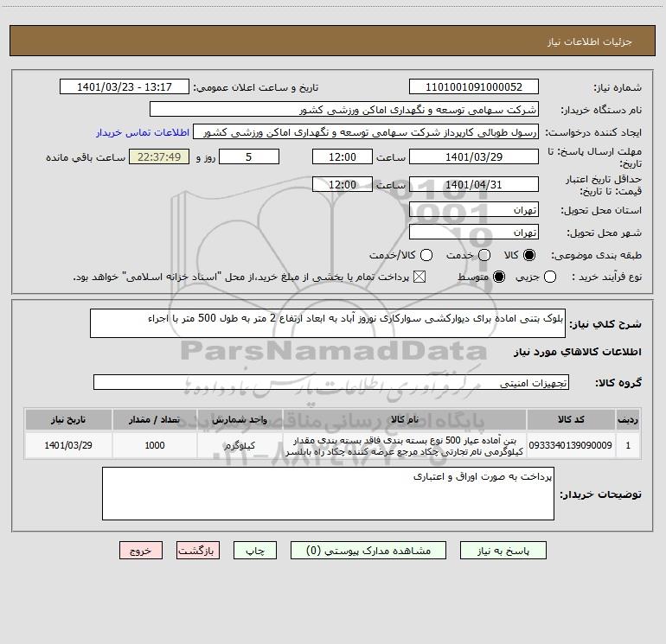
Task: Click the announcement date field 1401/03/23 - 13:17
Action: 125,87
